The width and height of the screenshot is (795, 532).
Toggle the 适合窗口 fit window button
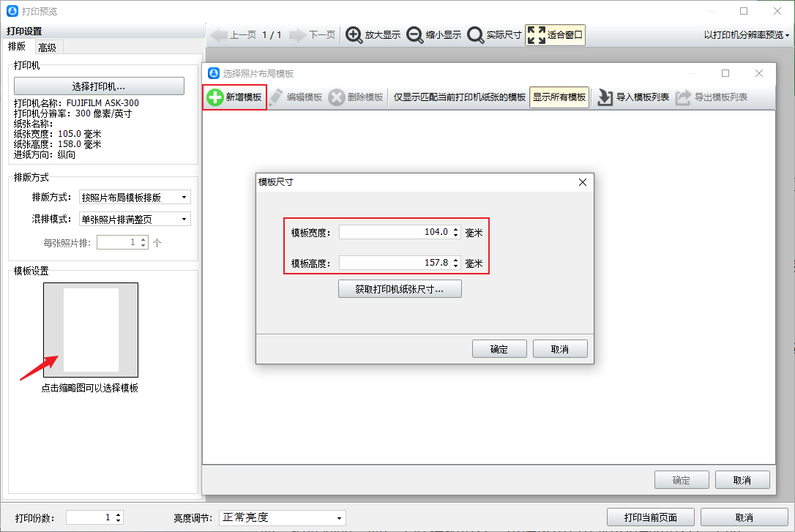pyautogui.click(x=555, y=35)
